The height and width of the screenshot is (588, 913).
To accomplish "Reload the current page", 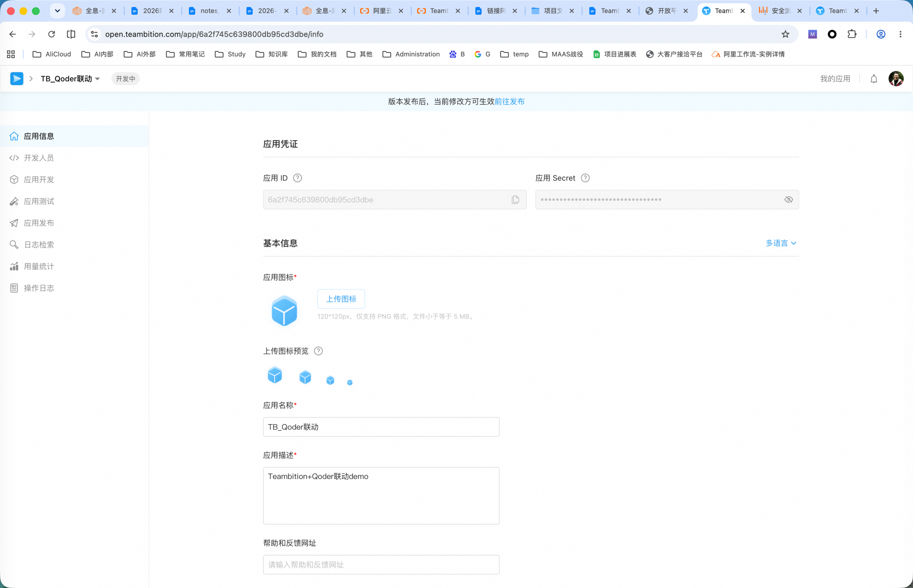I will point(52,34).
